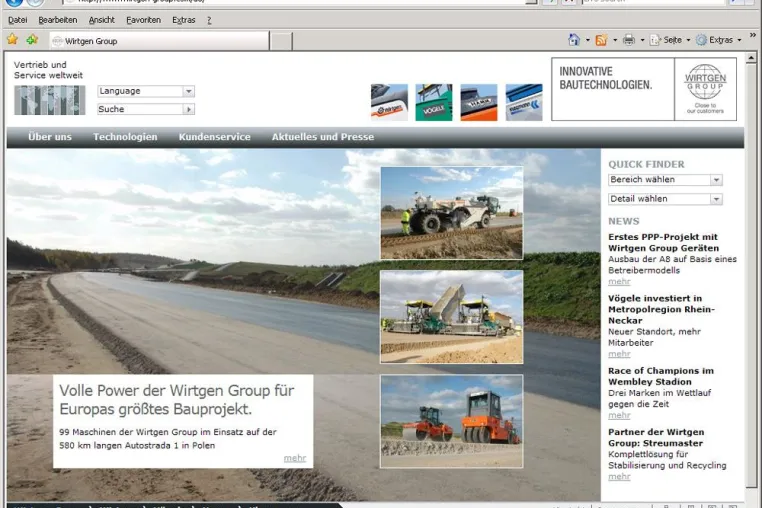Open the Datei menu
The image size is (762, 508).
17,20
